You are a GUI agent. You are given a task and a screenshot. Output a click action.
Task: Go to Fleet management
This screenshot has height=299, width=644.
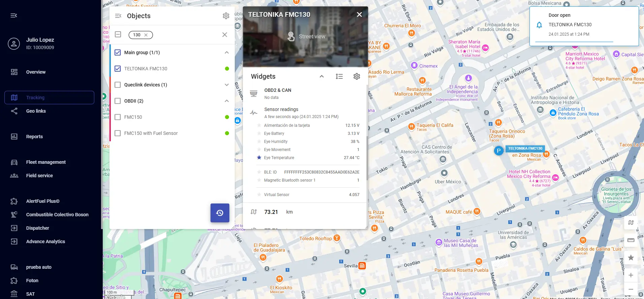49,162
